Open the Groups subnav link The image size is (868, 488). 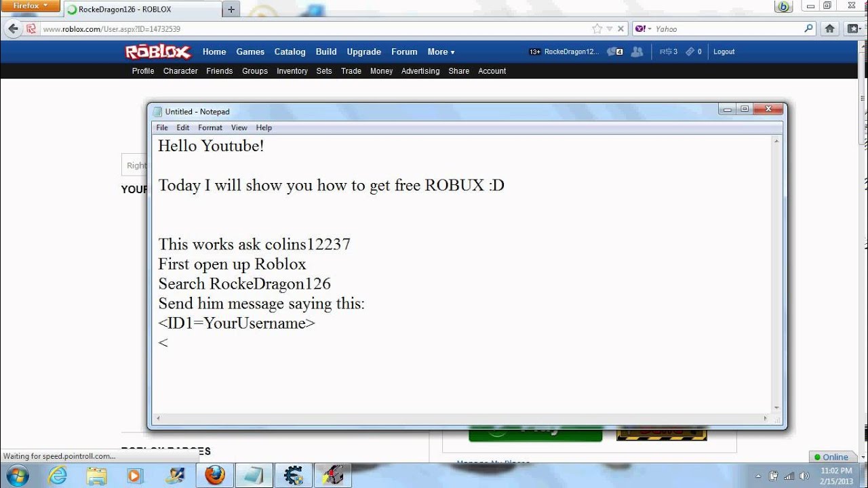255,71
